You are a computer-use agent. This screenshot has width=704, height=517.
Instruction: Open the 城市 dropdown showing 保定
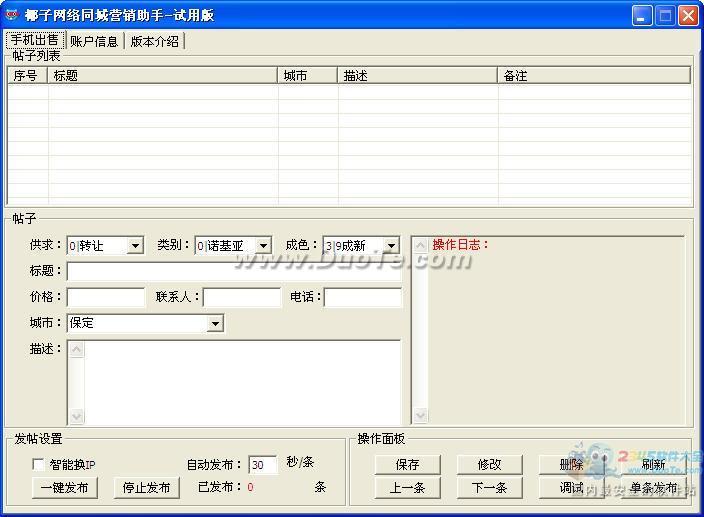pyautogui.click(x=216, y=324)
